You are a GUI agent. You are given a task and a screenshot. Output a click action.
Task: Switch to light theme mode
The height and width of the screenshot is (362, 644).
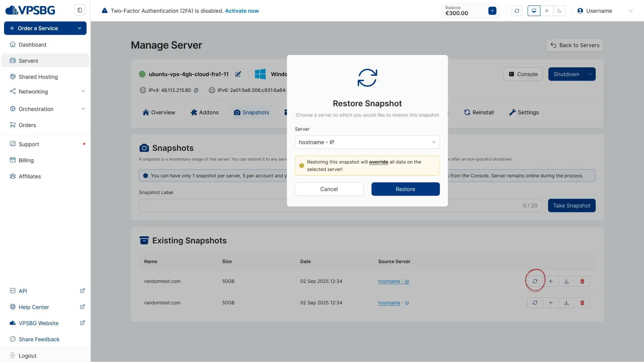coord(546,11)
